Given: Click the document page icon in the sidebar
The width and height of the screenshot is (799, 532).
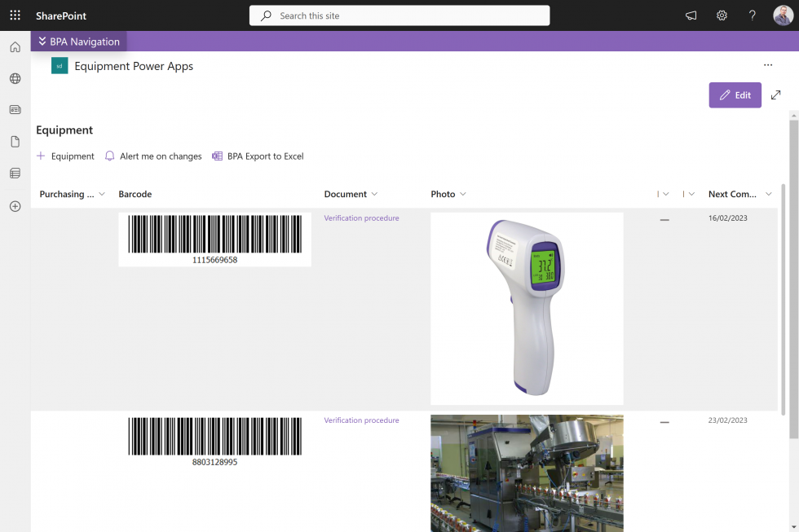Looking at the screenshot, I should (15, 141).
